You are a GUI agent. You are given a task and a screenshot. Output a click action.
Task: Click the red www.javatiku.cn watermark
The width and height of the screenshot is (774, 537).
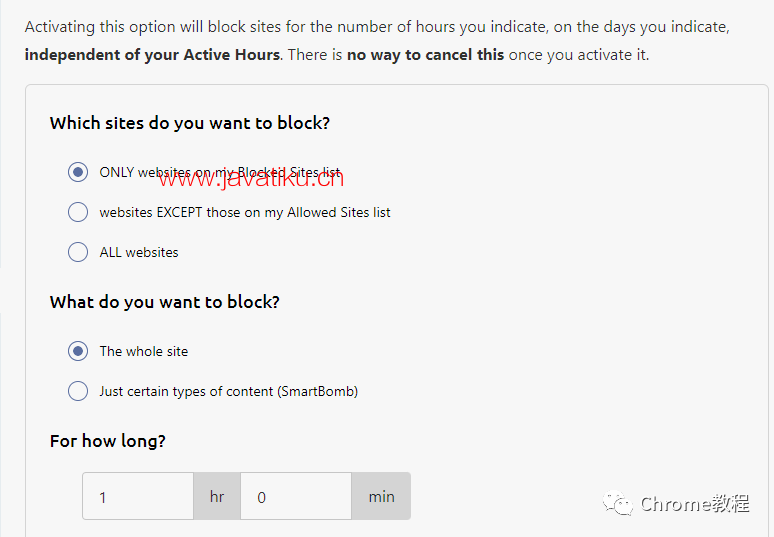pos(251,179)
